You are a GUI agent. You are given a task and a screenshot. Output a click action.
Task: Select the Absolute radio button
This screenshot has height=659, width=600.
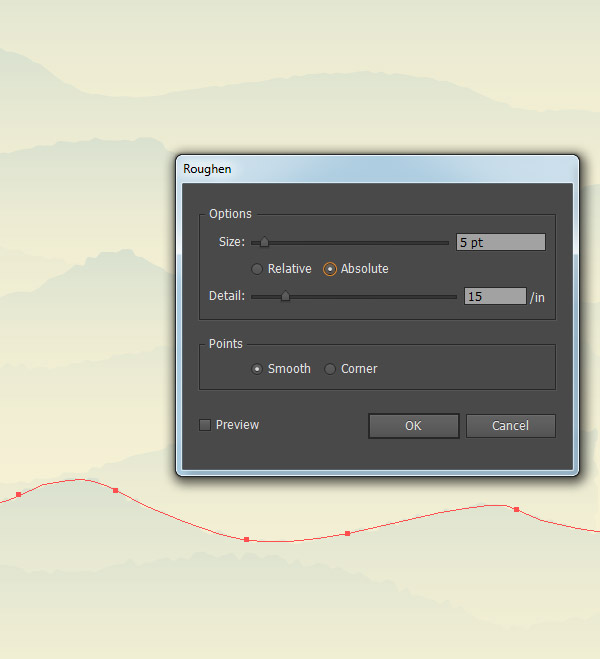[330, 269]
